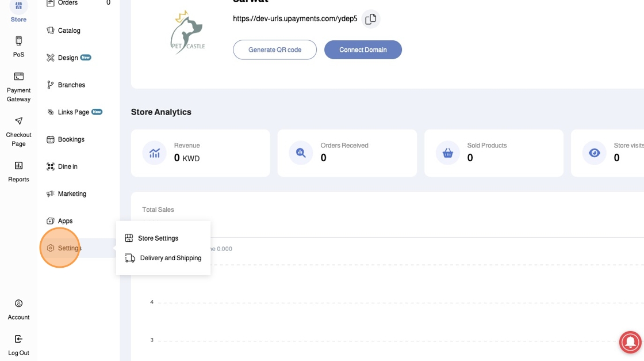Viewport: 644px width, 361px height.
Task: Click the Links Page chain icon
Action: pos(51,112)
